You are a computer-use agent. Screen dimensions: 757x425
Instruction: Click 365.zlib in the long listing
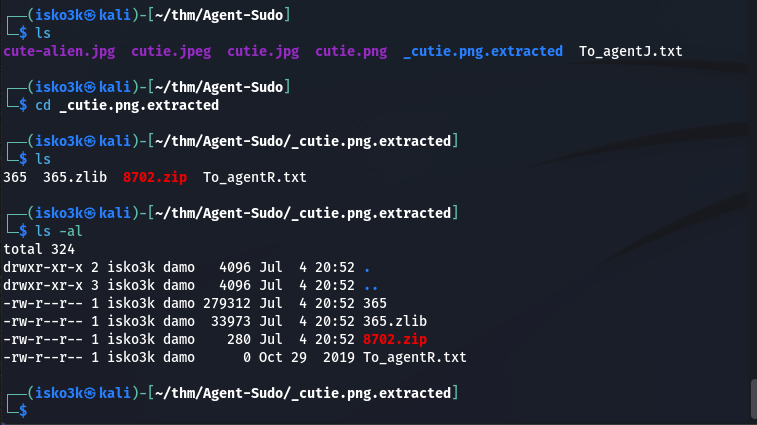tap(395, 321)
